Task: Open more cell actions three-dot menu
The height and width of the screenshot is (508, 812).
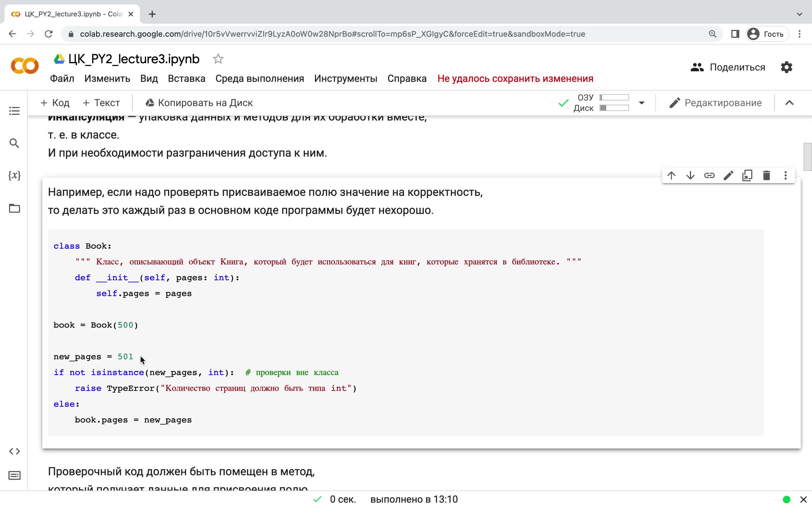Action: [x=785, y=175]
